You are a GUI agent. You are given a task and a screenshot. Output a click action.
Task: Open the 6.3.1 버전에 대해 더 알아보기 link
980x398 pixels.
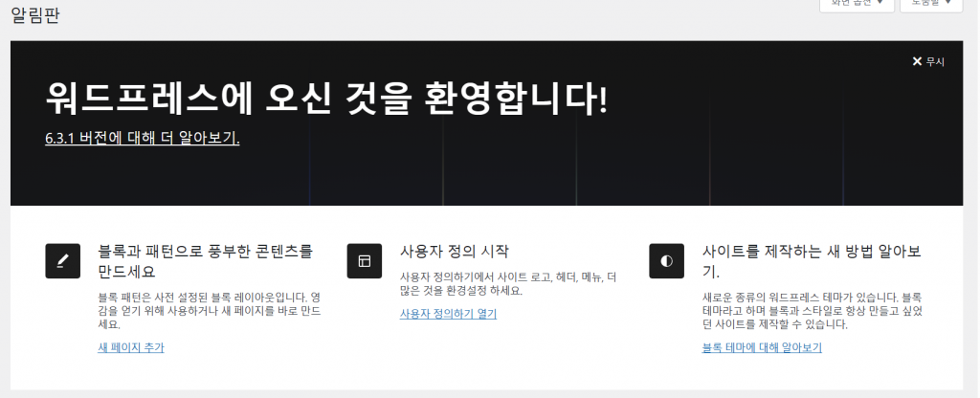(x=143, y=138)
